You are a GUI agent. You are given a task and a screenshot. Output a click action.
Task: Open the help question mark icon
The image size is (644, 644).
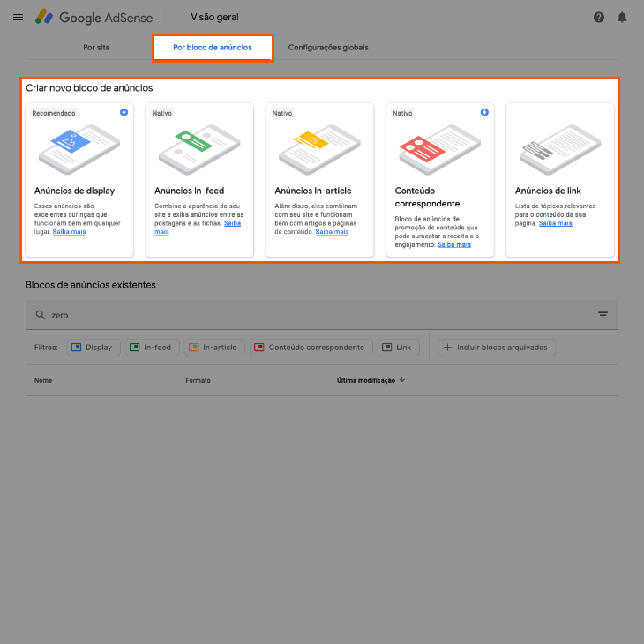[598, 18]
